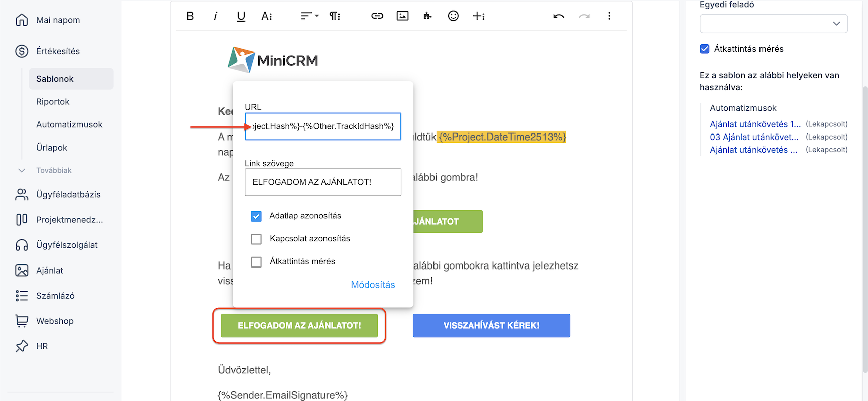
Task: Open the Ajánlat utánkövetés 1... link
Action: (755, 124)
